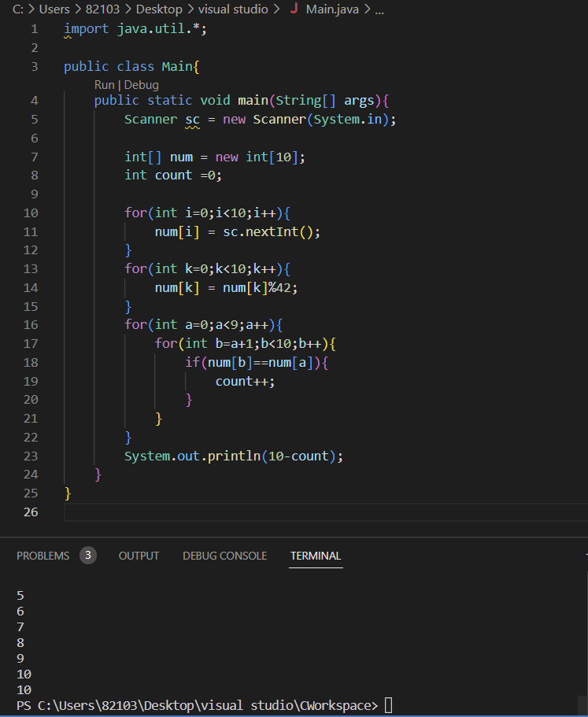Select the visual studio breadcrumb folder

233,9
